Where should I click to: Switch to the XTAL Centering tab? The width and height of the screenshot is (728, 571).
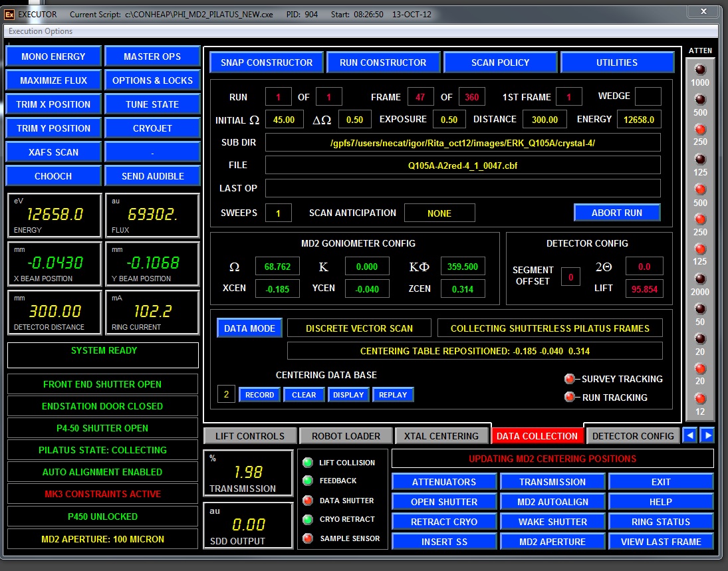tap(442, 436)
